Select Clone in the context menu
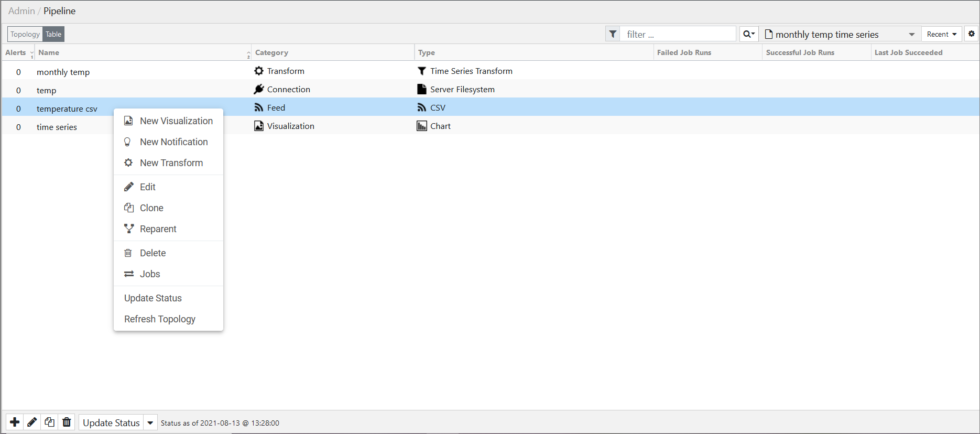The height and width of the screenshot is (434, 980). [x=168, y=208]
